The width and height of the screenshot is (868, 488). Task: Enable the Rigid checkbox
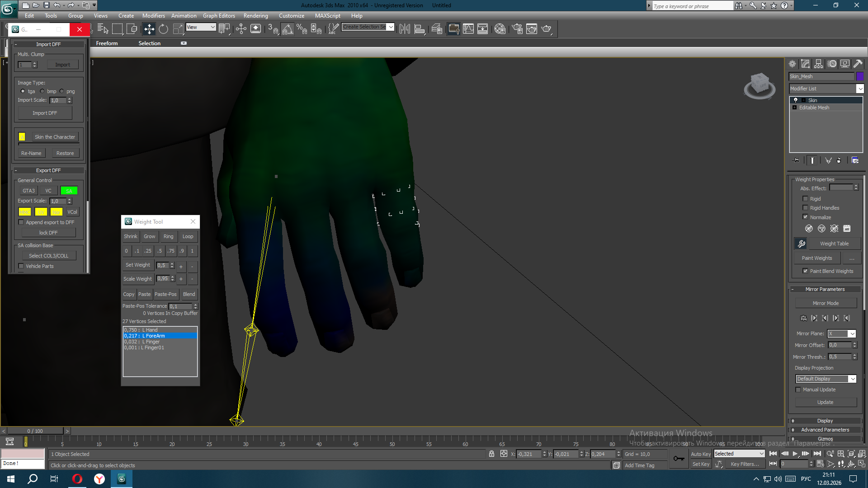coord(805,198)
